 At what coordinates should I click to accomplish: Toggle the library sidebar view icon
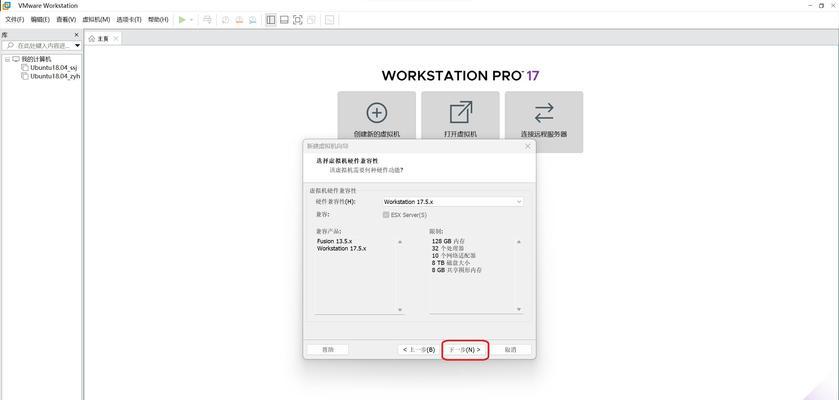tap(271, 20)
